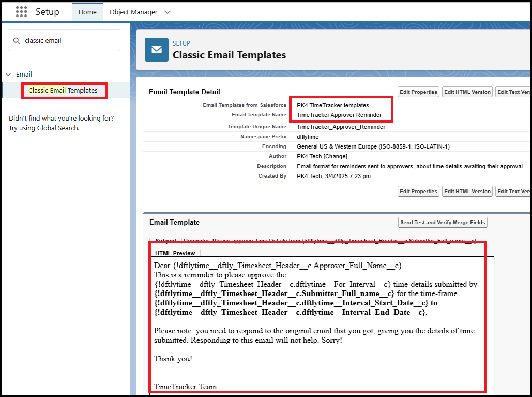Click the 'Email Template Detail' heading
Screen dimensions: 532x397
click(184, 92)
